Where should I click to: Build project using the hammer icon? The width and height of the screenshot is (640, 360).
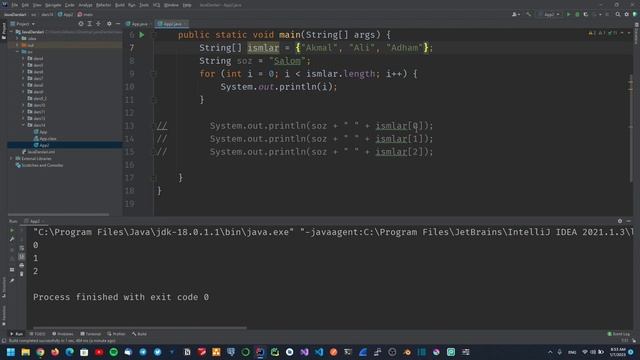point(529,14)
